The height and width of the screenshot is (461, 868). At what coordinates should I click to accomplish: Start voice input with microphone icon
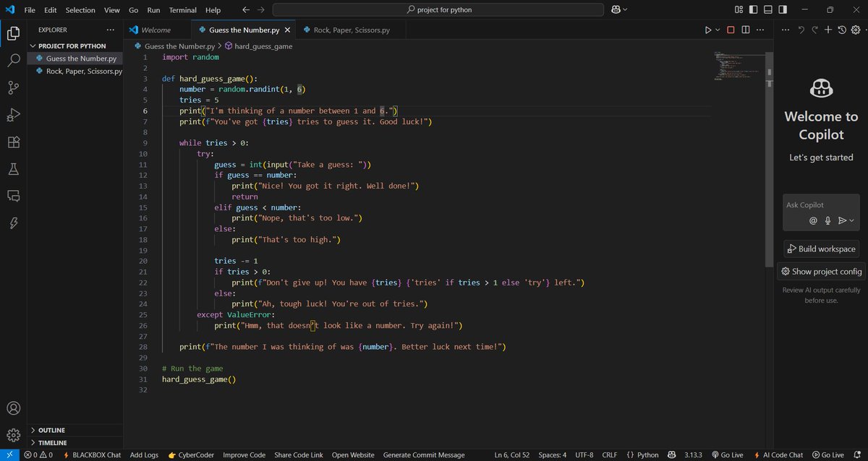(x=827, y=220)
